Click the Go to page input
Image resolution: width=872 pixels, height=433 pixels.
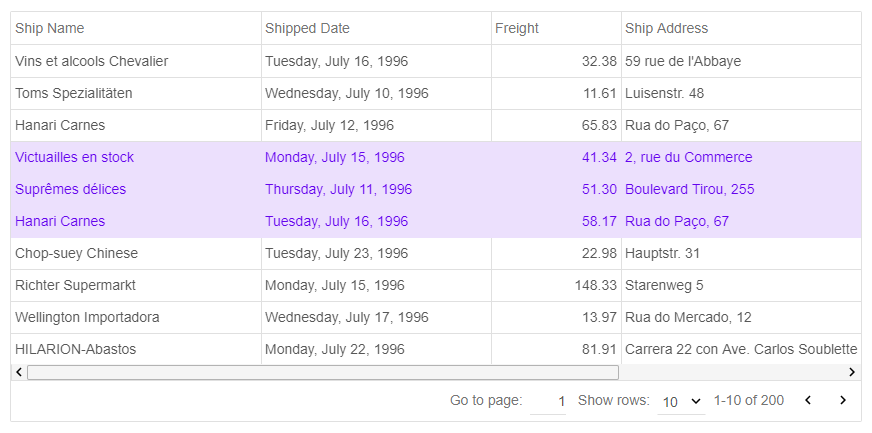point(548,401)
